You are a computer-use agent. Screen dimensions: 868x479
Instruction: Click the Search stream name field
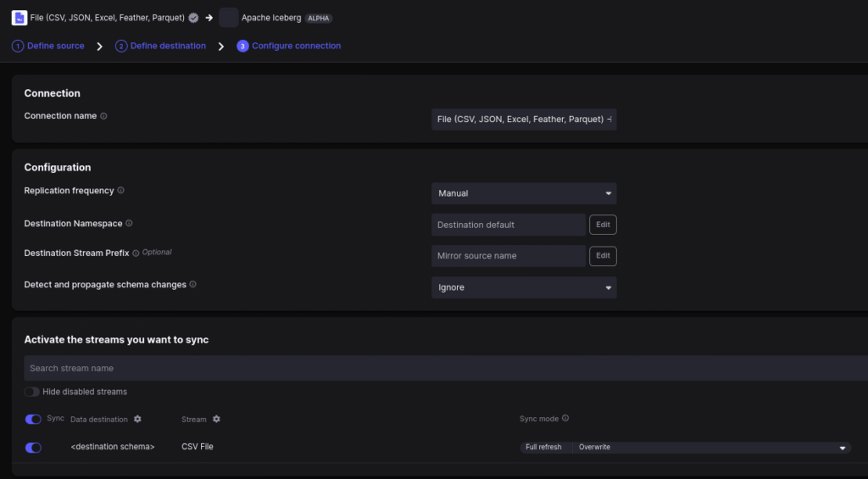tap(446, 368)
